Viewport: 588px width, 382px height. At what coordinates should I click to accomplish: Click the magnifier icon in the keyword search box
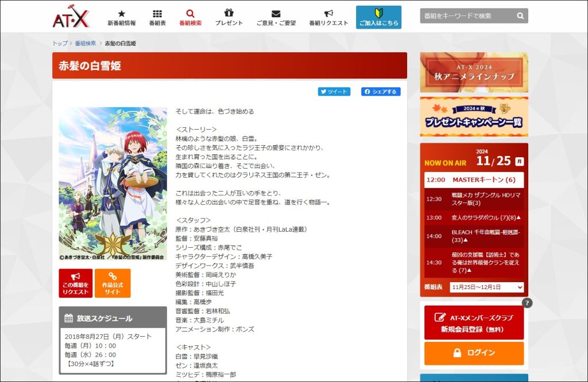coord(520,15)
